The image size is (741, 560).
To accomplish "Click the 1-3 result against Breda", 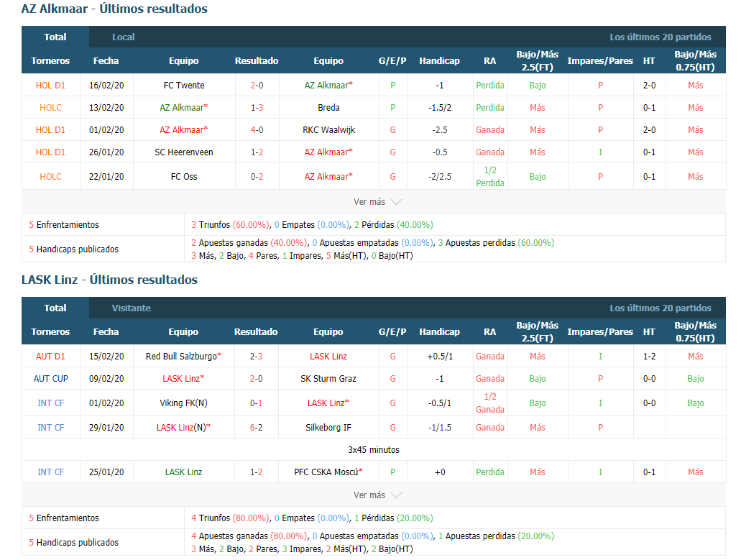I will (x=257, y=107).
